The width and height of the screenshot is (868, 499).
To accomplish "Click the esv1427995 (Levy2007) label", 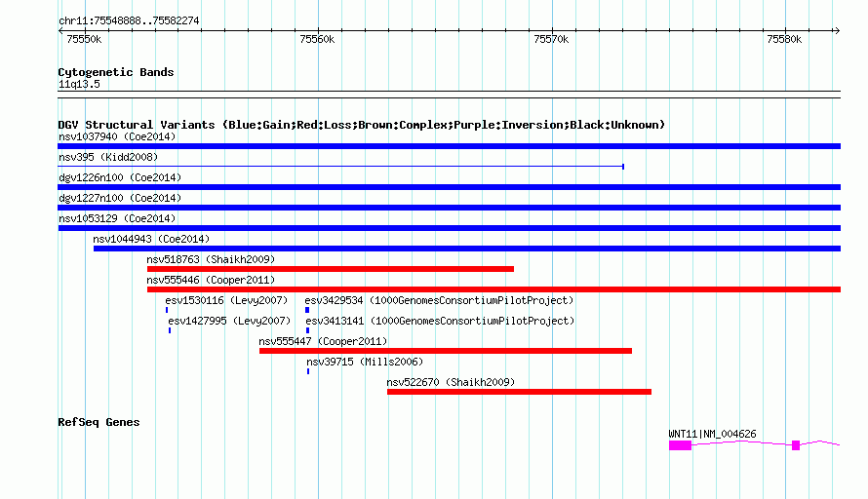I will [229, 321].
